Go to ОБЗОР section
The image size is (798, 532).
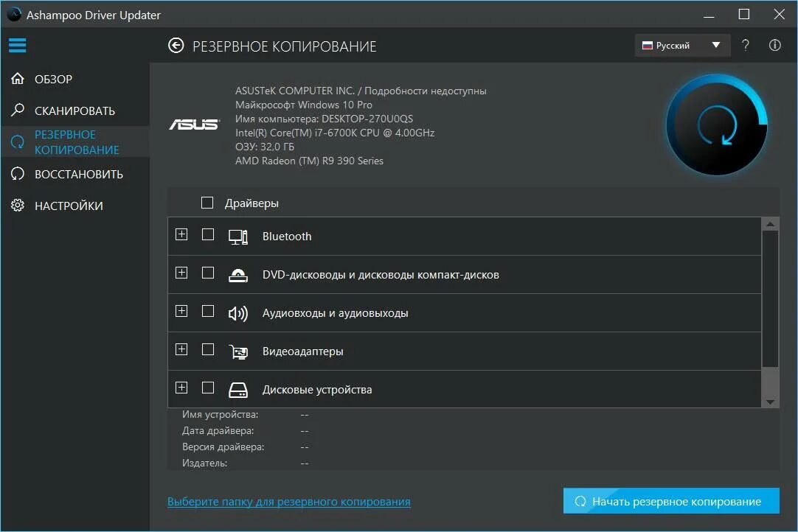point(75,80)
